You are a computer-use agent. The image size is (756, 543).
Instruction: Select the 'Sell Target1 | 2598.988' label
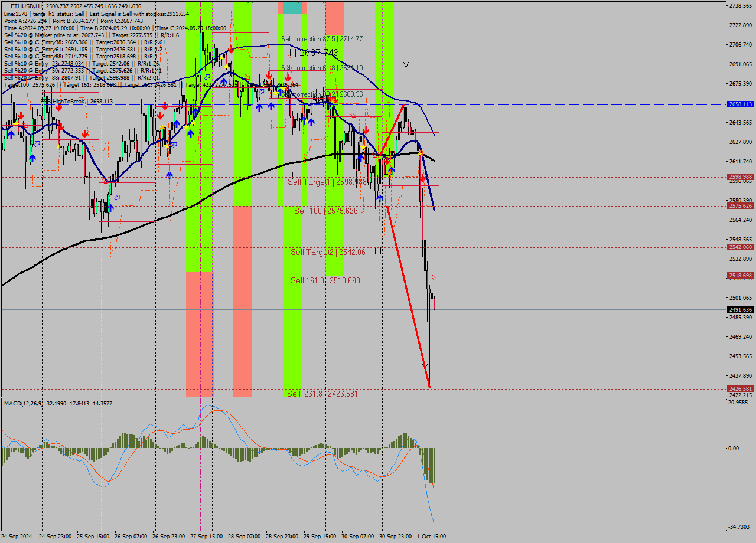pos(327,182)
